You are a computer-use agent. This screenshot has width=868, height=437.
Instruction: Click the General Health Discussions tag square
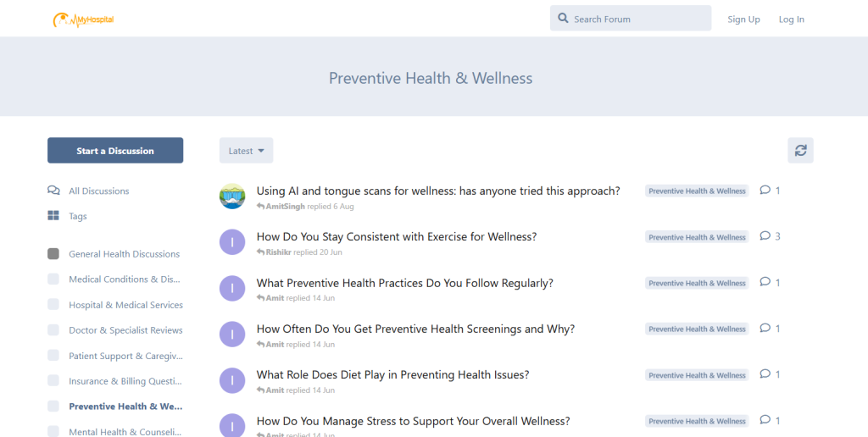click(53, 254)
